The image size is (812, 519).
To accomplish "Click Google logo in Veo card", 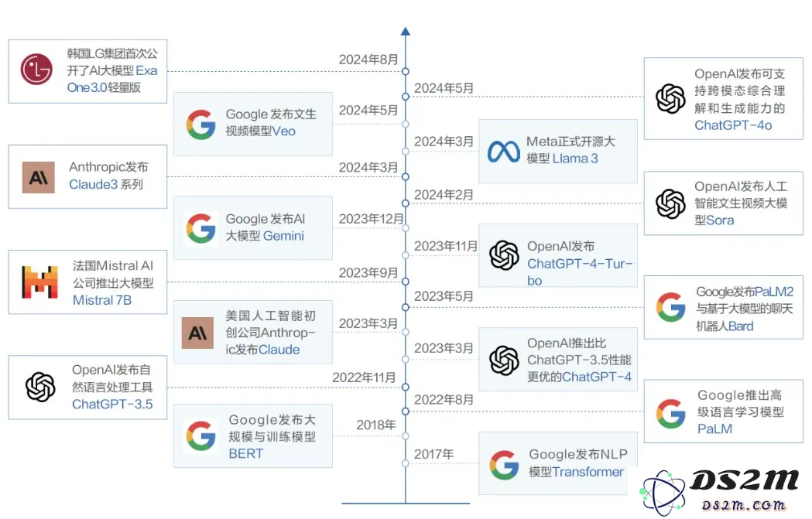I will (x=200, y=125).
